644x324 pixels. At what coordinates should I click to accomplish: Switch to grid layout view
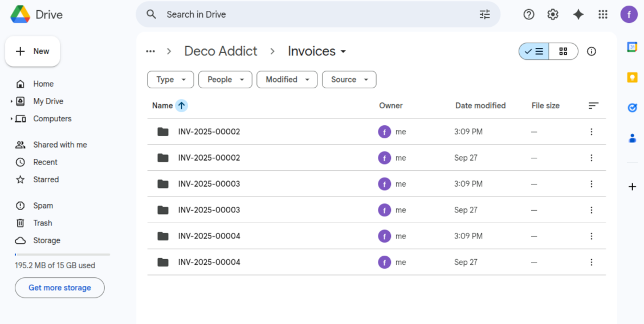point(563,52)
